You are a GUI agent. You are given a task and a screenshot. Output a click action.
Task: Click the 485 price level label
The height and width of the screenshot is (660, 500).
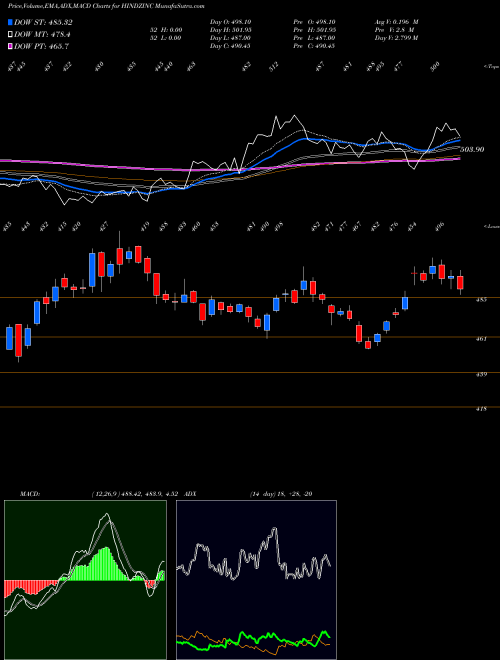[x=482, y=299]
